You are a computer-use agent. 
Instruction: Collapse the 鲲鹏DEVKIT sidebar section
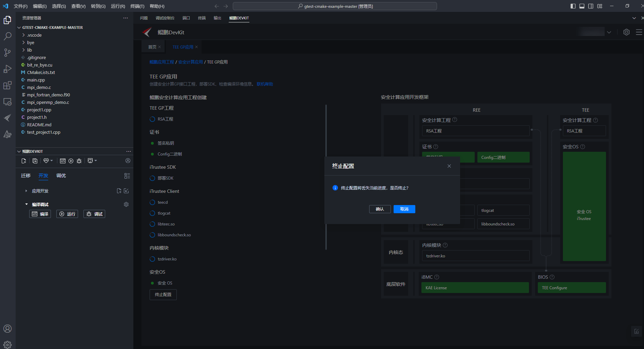tap(19, 151)
